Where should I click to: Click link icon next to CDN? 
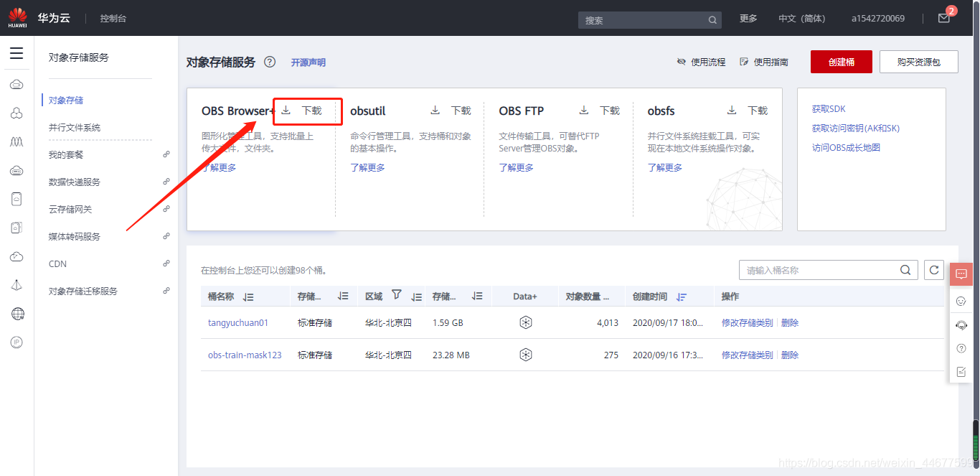(166, 263)
